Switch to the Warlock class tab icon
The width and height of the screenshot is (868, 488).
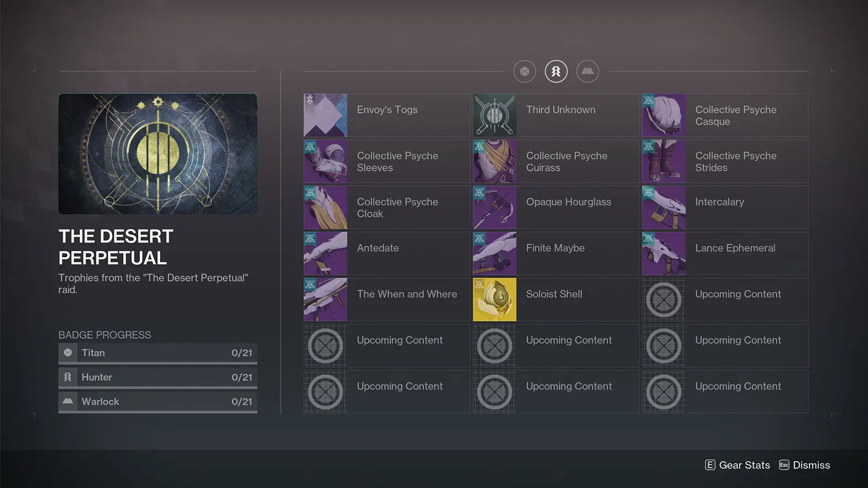pyautogui.click(x=588, y=71)
